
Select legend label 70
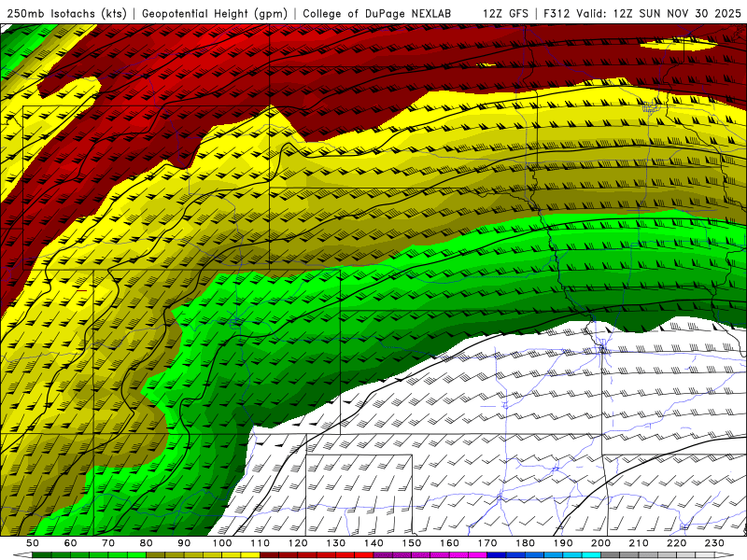[x=108, y=543]
